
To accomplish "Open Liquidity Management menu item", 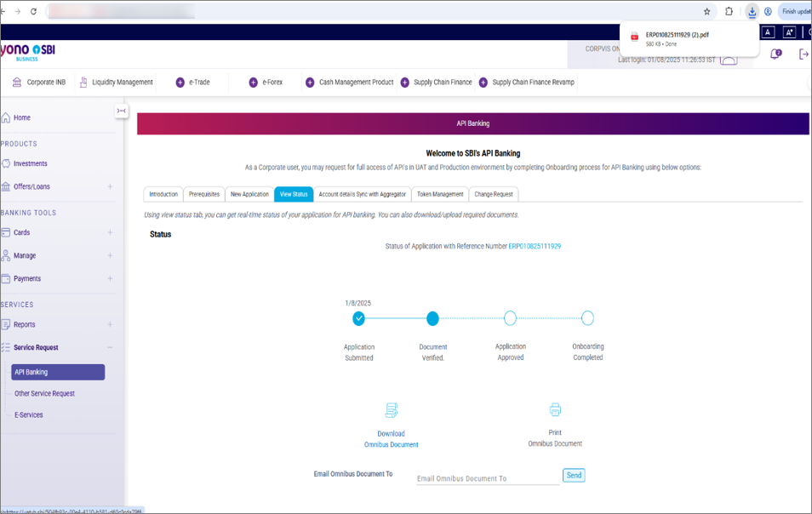I will [x=116, y=83].
